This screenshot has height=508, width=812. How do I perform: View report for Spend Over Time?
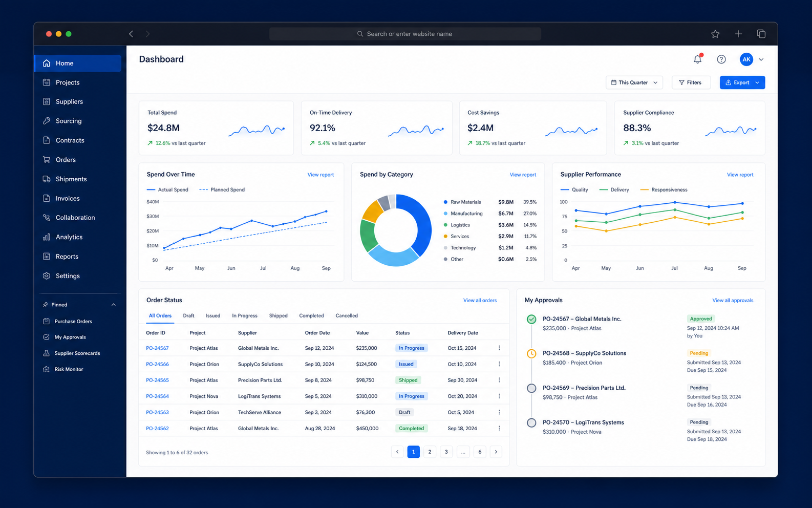[320, 175]
